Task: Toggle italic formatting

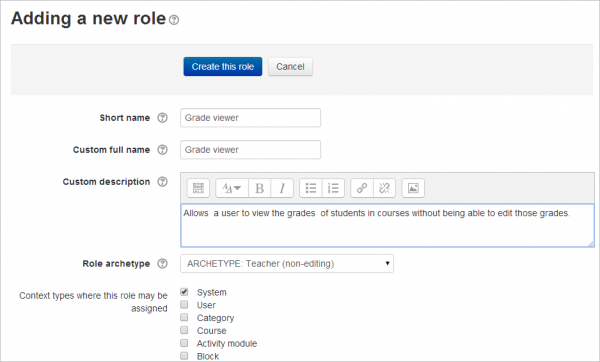Action: [x=282, y=188]
